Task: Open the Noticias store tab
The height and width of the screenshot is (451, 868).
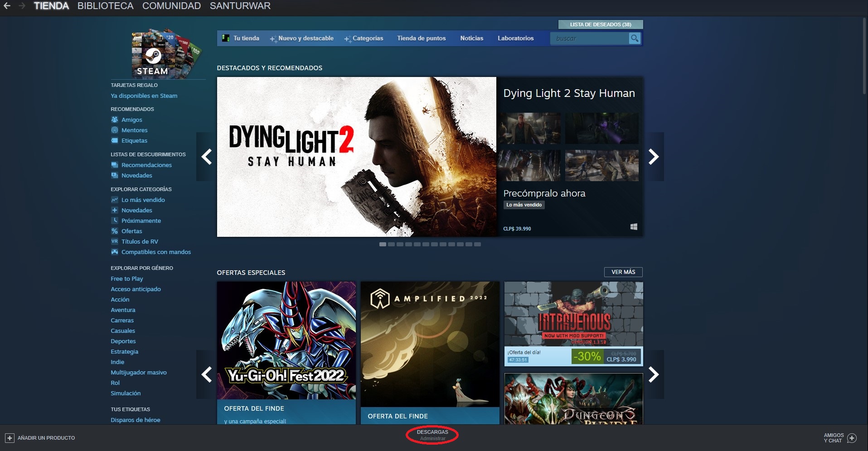Action: 472,38
